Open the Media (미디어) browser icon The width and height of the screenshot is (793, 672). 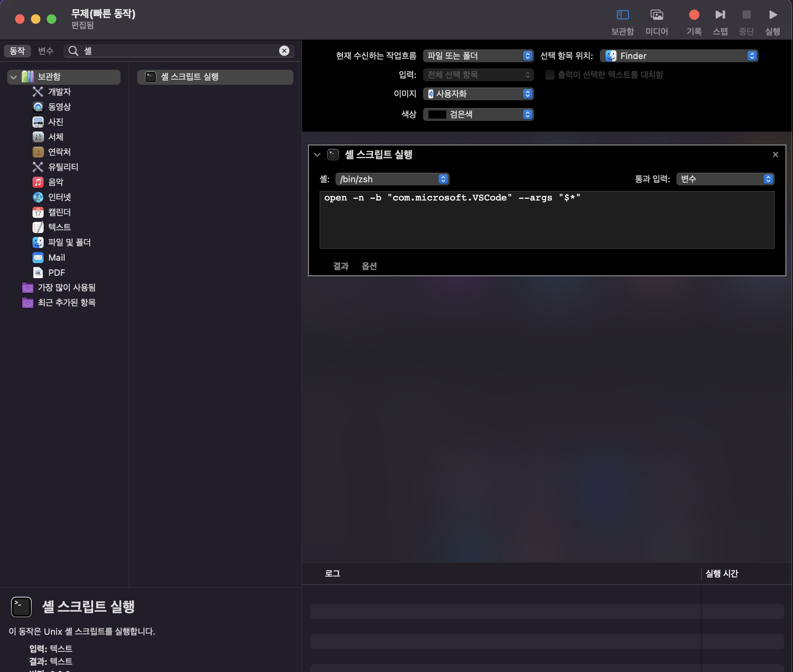(657, 15)
